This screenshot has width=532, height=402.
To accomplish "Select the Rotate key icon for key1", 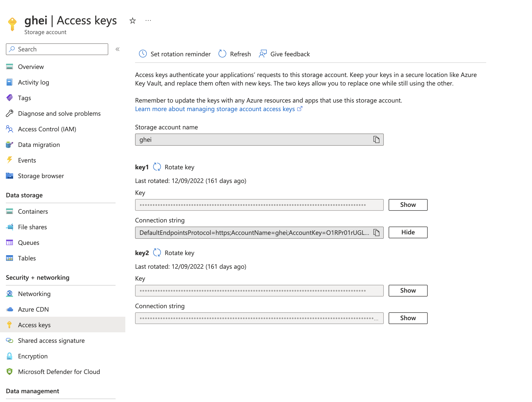I will click(157, 167).
